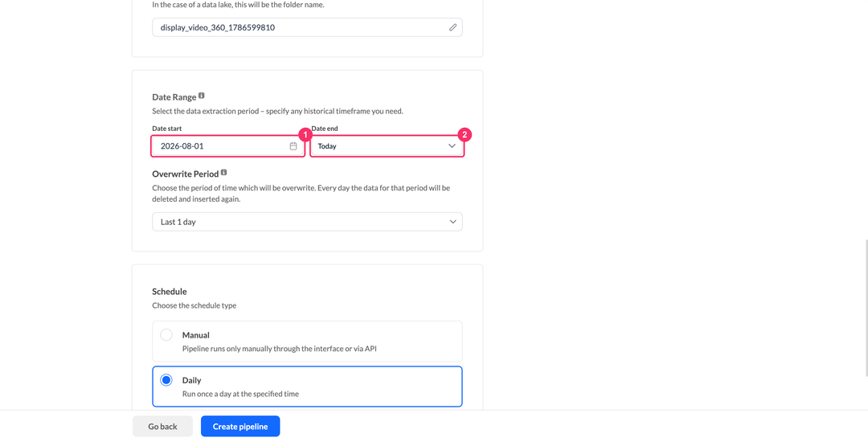This screenshot has height=442, width=868.
Task: Click the Create pipeline button
Action: pyautogui.click(x=240, y=427)
